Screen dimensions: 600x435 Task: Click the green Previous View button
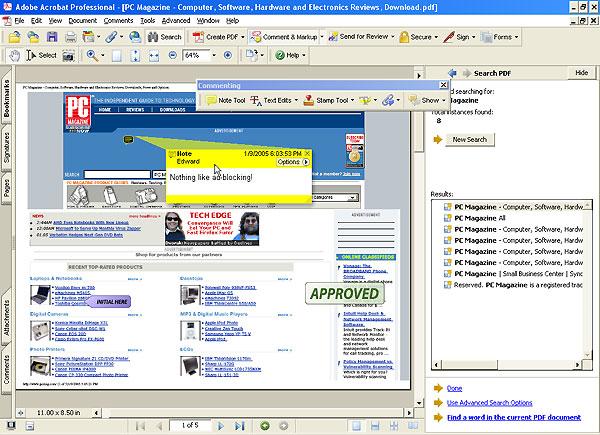(265, 426)
